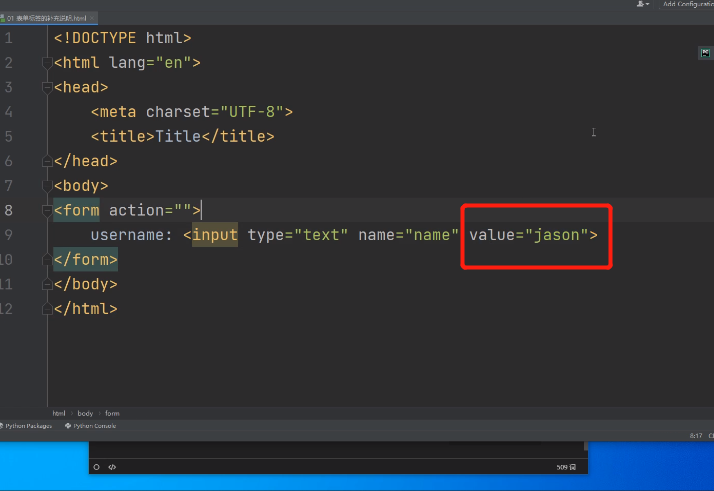Click line number 8 in gutter

point(9,210)
